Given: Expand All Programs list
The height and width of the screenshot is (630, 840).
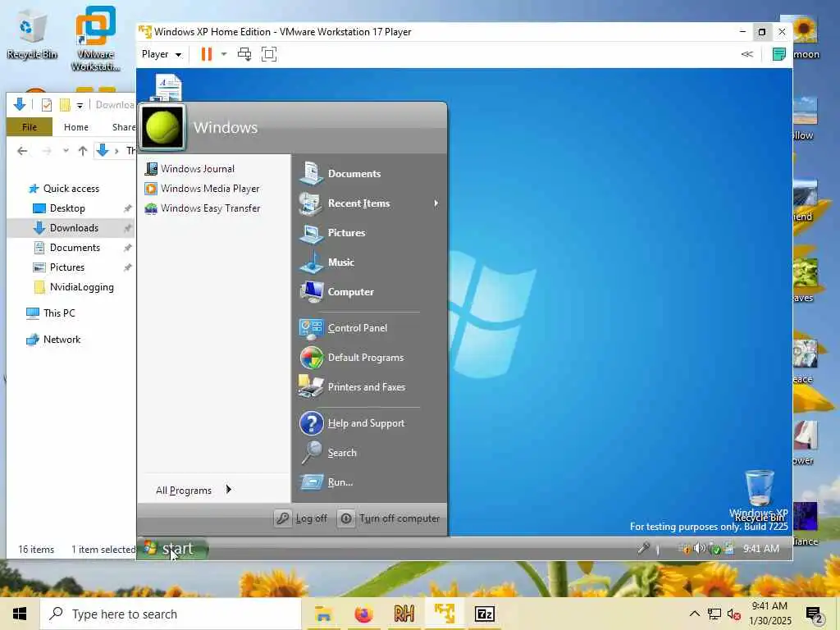Looking at the screenshot, I should click(194, 491).
